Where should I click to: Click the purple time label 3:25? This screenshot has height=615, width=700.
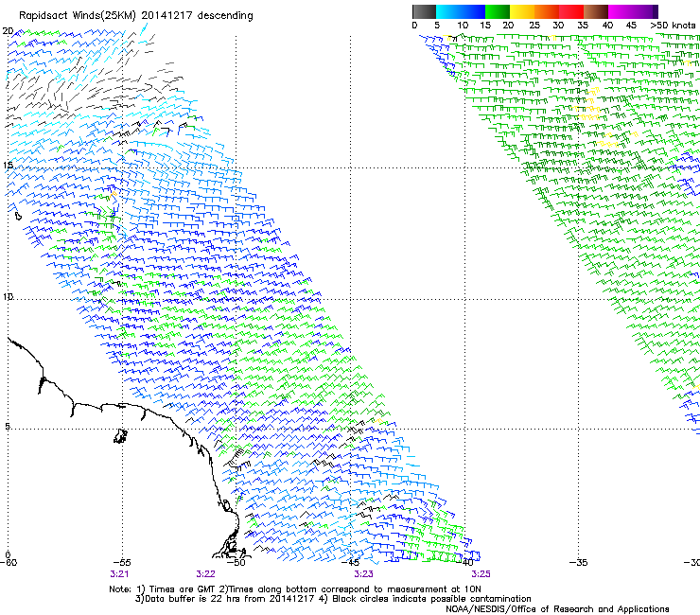pyautogui.click(x=481, y=574)
